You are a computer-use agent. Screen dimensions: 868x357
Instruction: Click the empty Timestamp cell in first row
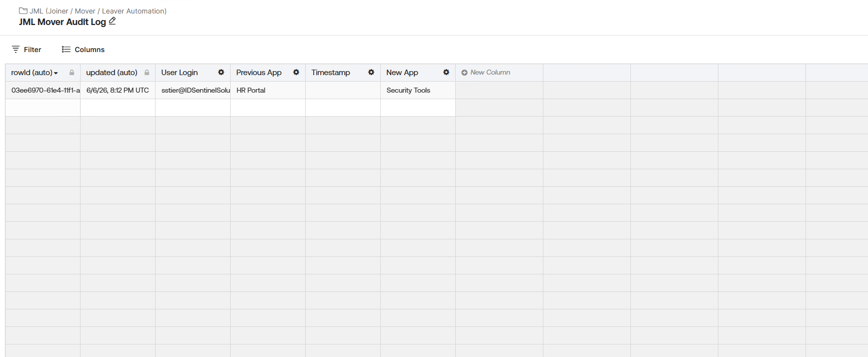343,90
